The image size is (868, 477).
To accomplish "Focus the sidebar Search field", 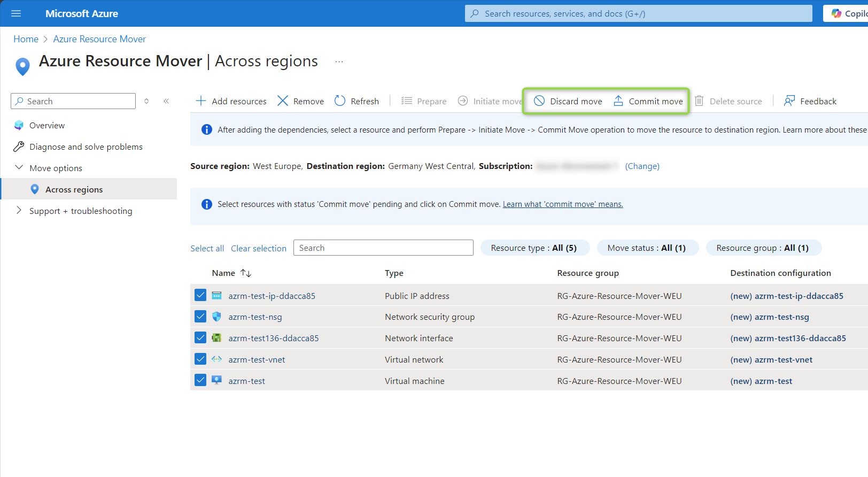I will tap(73, 101).
